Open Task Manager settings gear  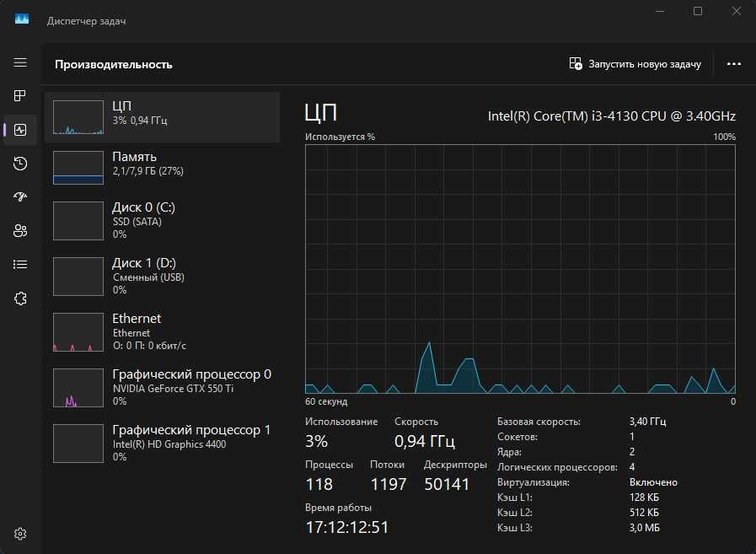pyautogui.click(x=20, y=534)
